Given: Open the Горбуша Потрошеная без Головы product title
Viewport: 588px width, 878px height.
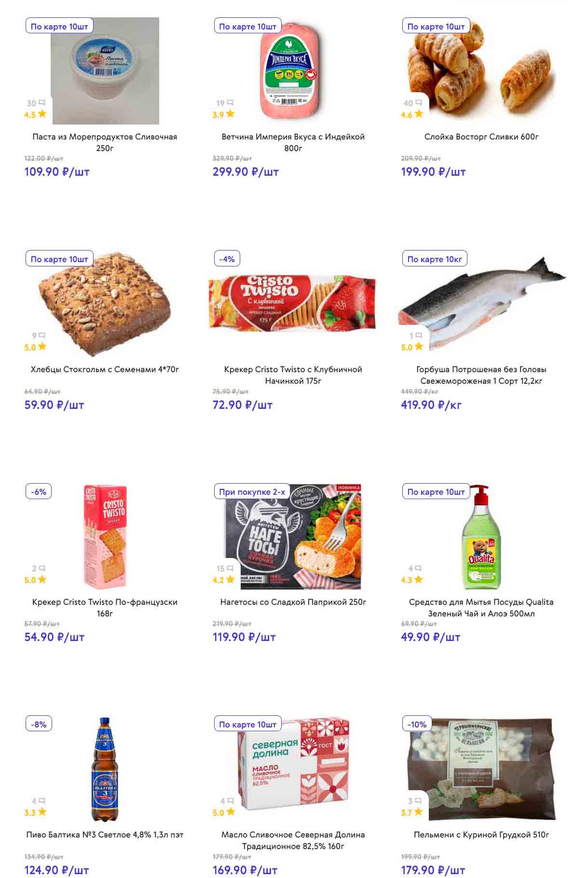Looking at the screenshot, I should click(x=481, y=375).
